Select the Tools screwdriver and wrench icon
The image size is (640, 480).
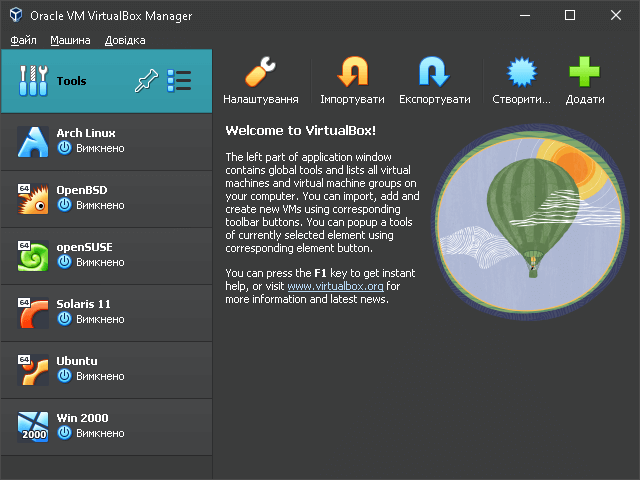click(33, 80)
